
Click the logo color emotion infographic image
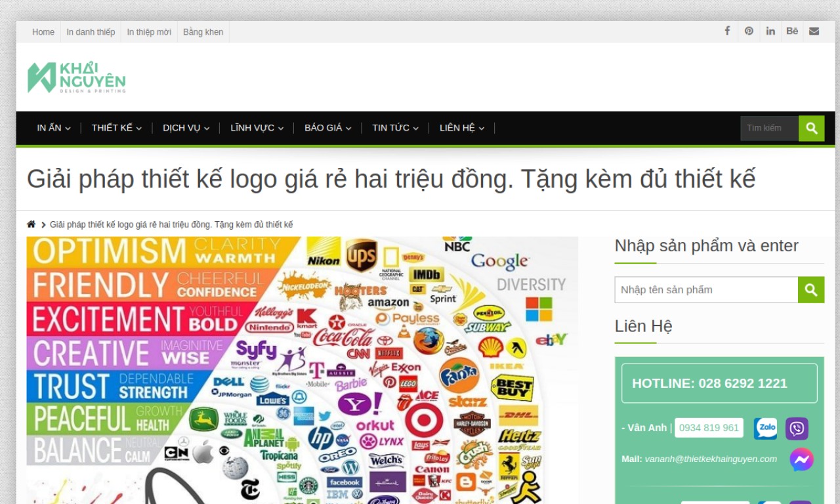coord(303,370)
